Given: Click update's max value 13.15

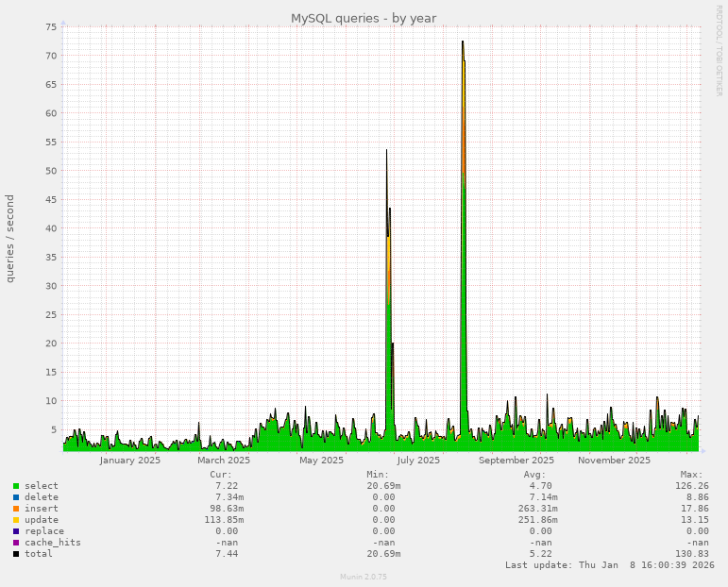Looking at the screenshot, I should point(695,520).
